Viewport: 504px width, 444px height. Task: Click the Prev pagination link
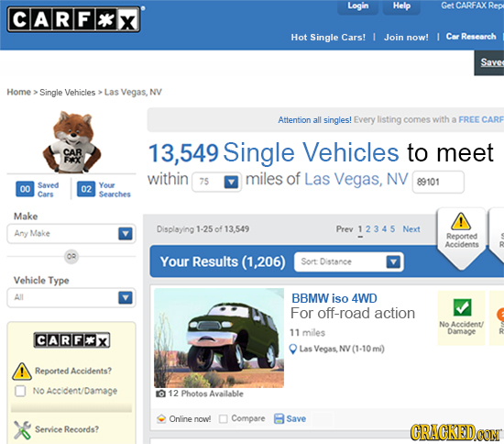pos(345,229)
